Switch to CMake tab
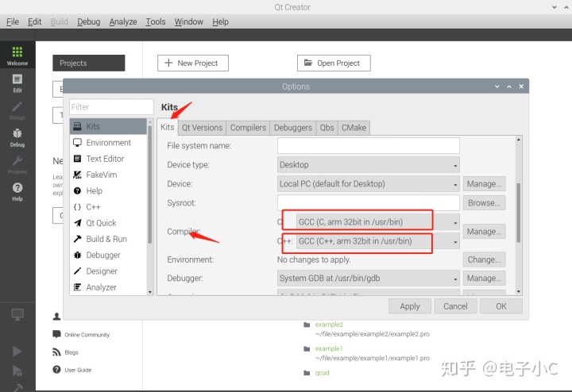The image size is (572, 392). 354,128
